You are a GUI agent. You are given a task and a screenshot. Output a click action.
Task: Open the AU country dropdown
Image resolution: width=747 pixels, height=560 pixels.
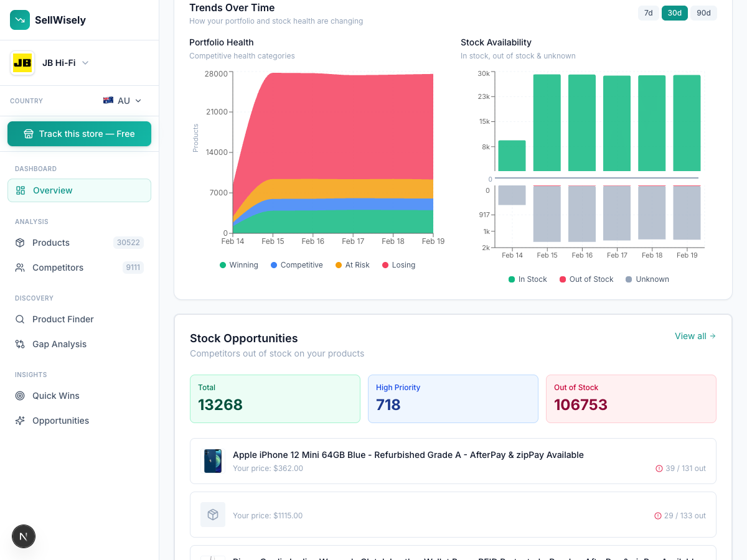pyautogui.click(x=123, y=101)
